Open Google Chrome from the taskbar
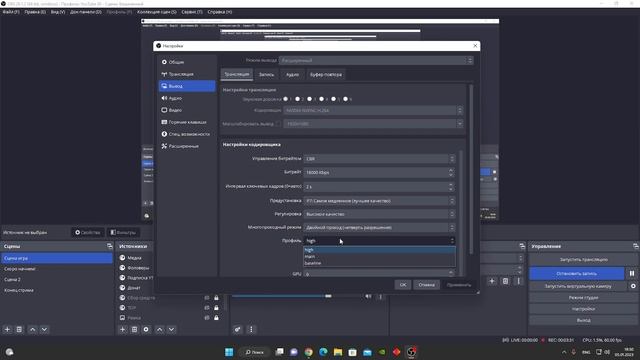The width and height of the screenshot is (640, 360). pyautogui.click(x=309, y=352)
